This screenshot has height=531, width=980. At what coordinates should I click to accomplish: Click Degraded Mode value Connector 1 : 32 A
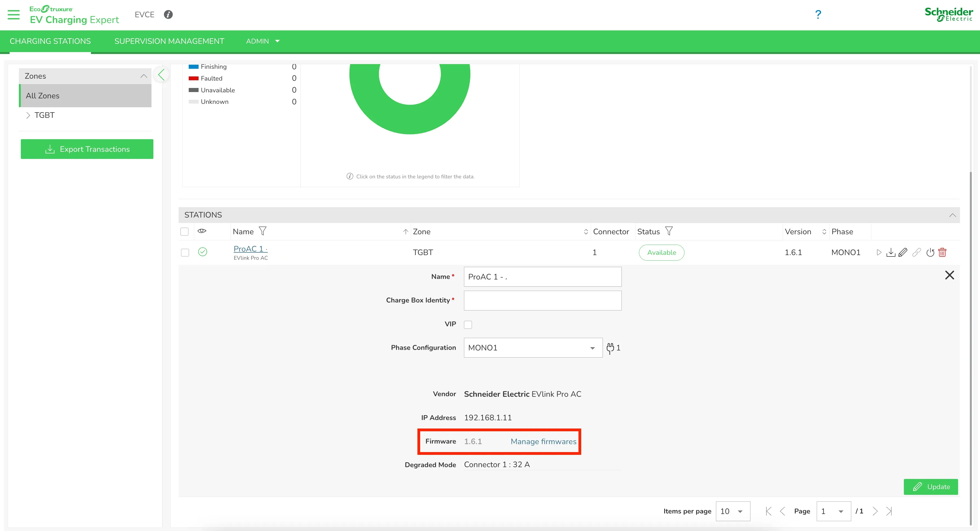coord(497,465)
